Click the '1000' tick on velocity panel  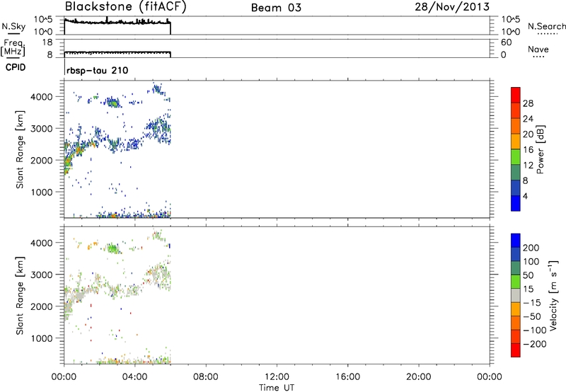[41, 338]
